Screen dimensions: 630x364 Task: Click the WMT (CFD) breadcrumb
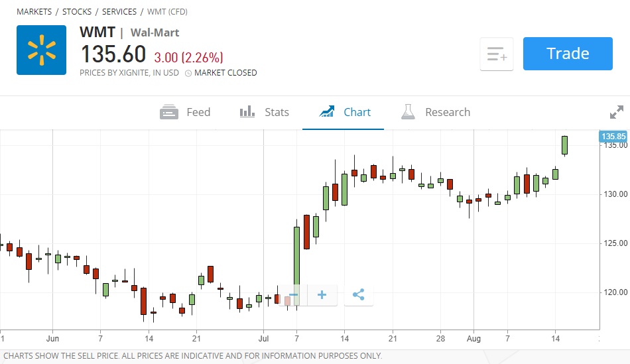168,12
